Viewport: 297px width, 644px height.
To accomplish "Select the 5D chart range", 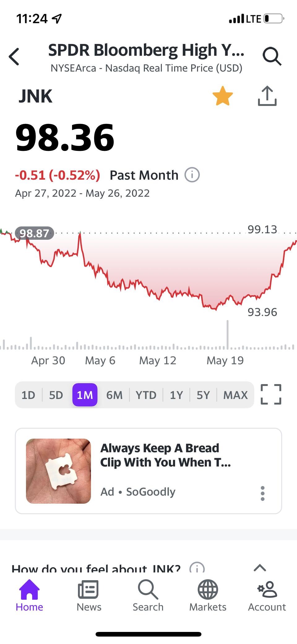I will (x=56, y=395).
